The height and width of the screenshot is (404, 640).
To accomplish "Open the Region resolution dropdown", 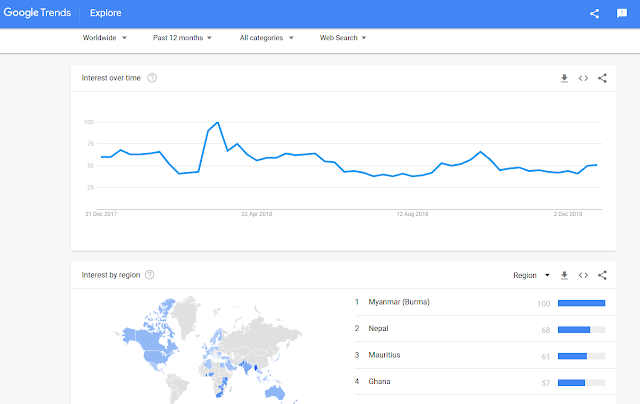I will 531,275.
